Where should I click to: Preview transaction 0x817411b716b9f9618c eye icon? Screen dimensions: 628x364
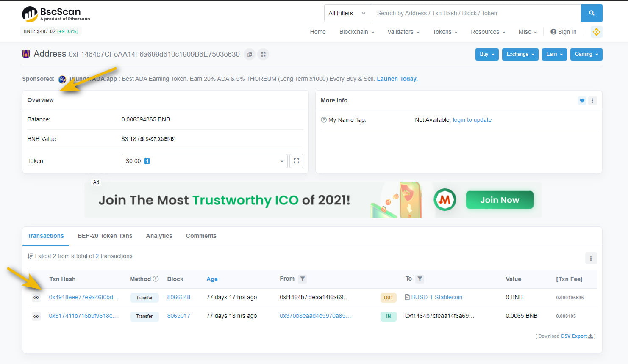click(x=36, y=316)
